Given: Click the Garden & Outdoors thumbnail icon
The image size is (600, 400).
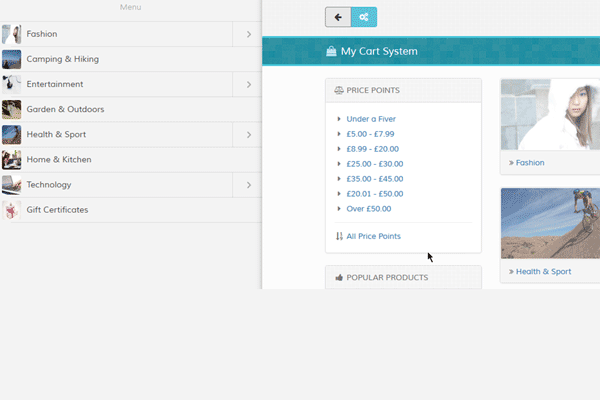Looking at the screenshot, I should [11, 109].
